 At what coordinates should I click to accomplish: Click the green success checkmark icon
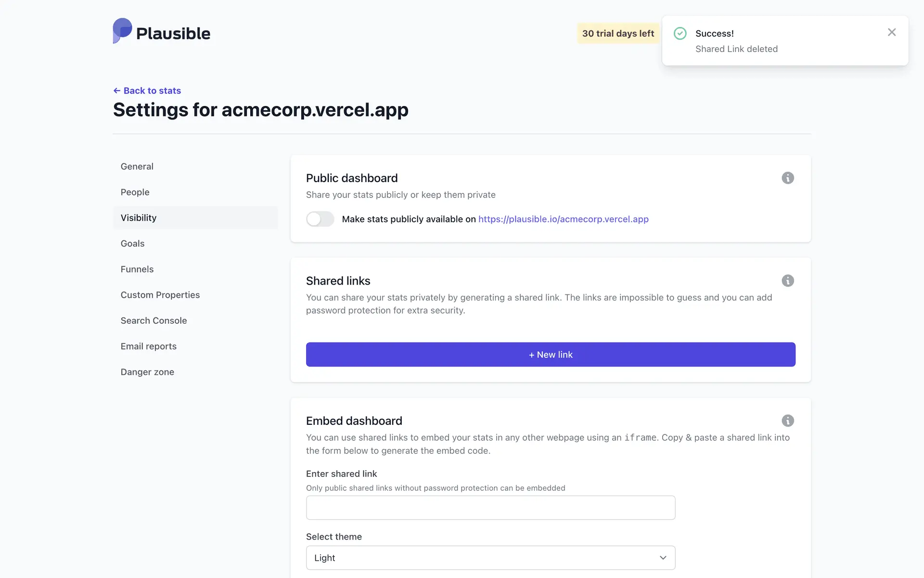click(680, 33)
